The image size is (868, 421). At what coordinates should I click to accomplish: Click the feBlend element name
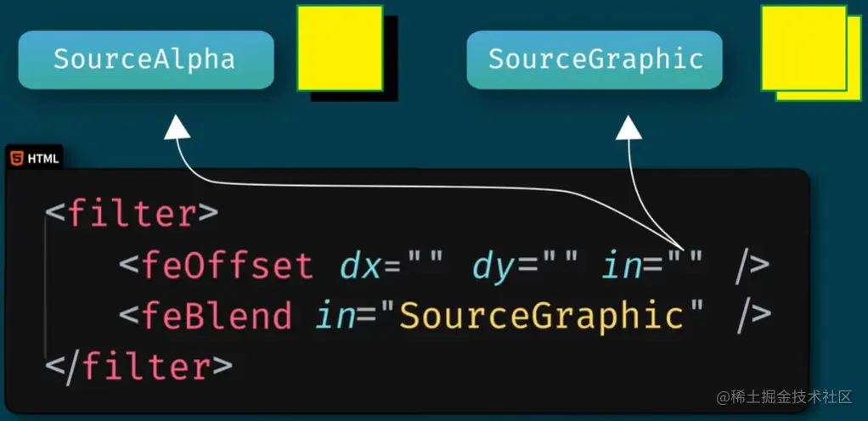pyautogui.click(x=217, y=316)
